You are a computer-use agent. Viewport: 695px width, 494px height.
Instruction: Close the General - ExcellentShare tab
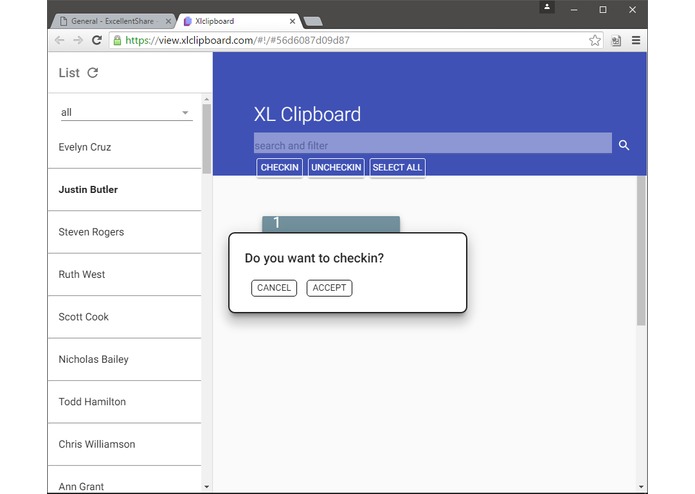tap(168, 21)
